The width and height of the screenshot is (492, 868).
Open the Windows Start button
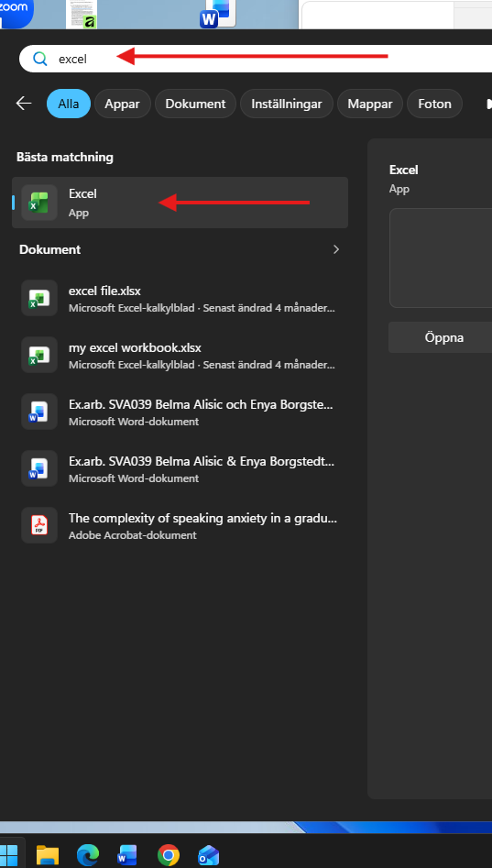point(9,855)
